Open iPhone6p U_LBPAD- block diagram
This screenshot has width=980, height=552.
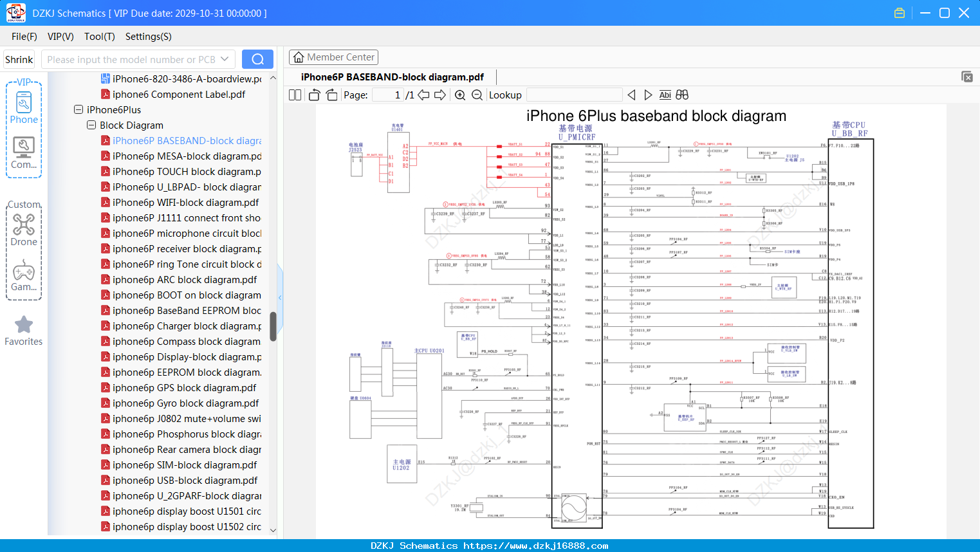pos(187,187)
